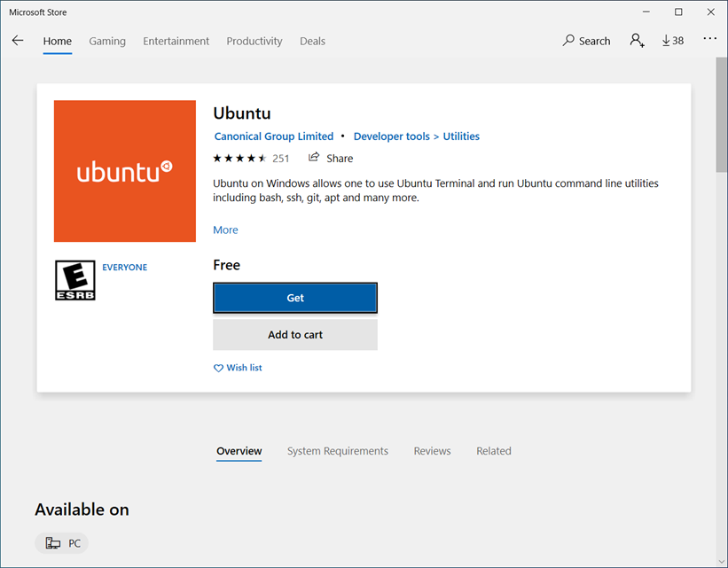Open downloads and updates (38)

click(673, 41)
